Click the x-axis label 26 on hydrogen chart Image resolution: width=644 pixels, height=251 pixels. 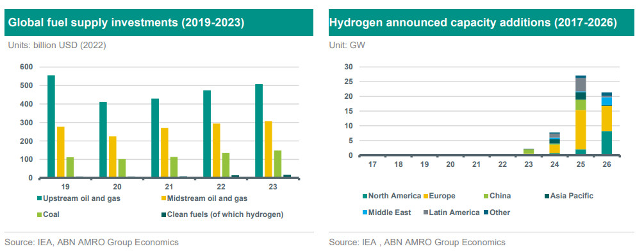[x=607, y=164]
